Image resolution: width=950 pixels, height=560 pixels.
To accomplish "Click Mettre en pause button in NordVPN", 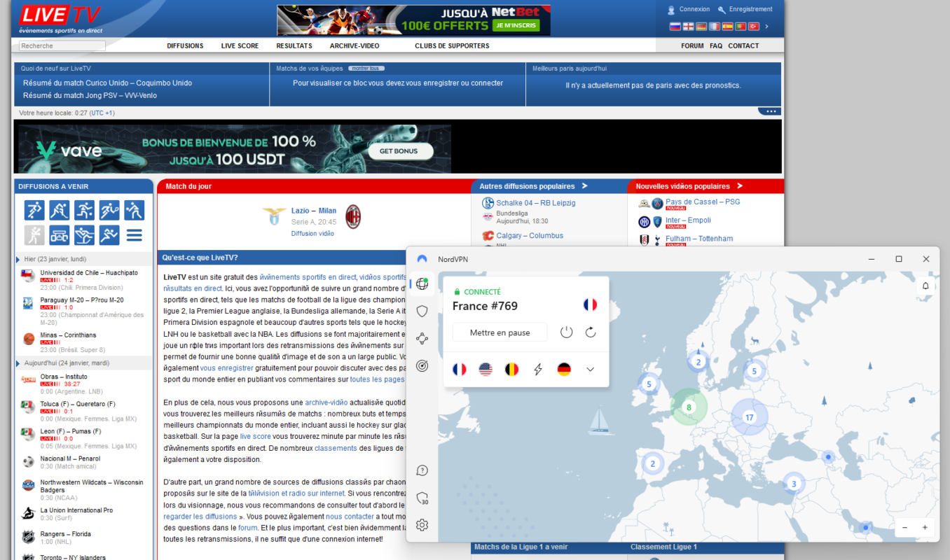I will (500, 332).
